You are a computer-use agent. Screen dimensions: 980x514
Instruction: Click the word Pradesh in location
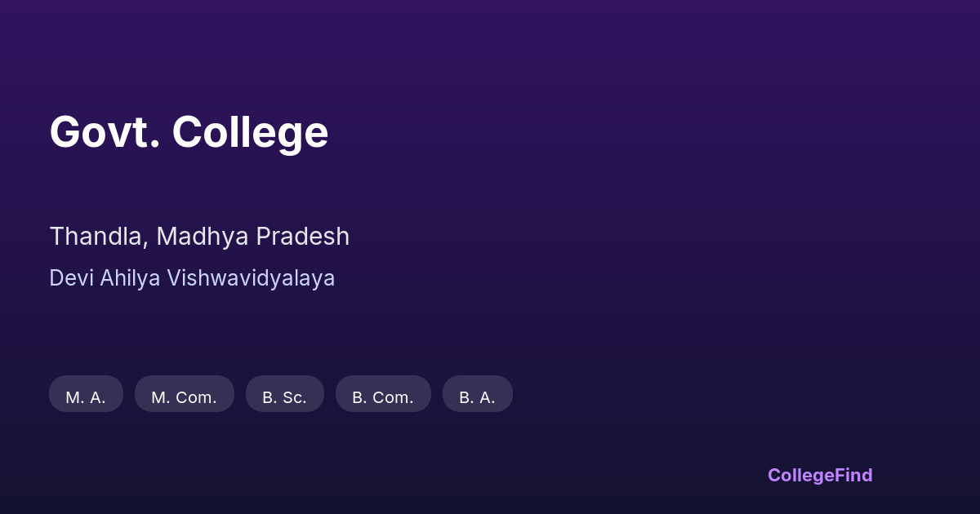(x=303, y=237)
